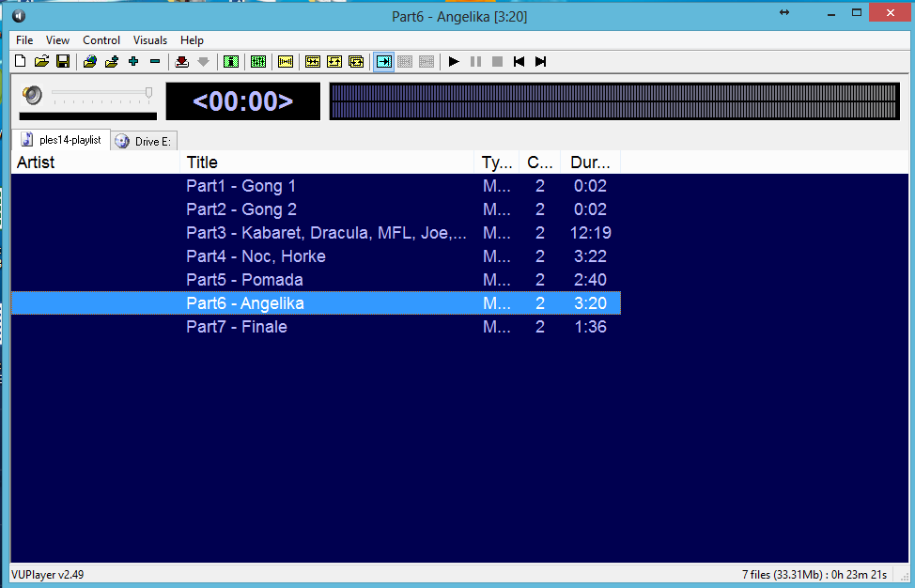Go to the previous track
915x588 pixels.
pos(519,62)
